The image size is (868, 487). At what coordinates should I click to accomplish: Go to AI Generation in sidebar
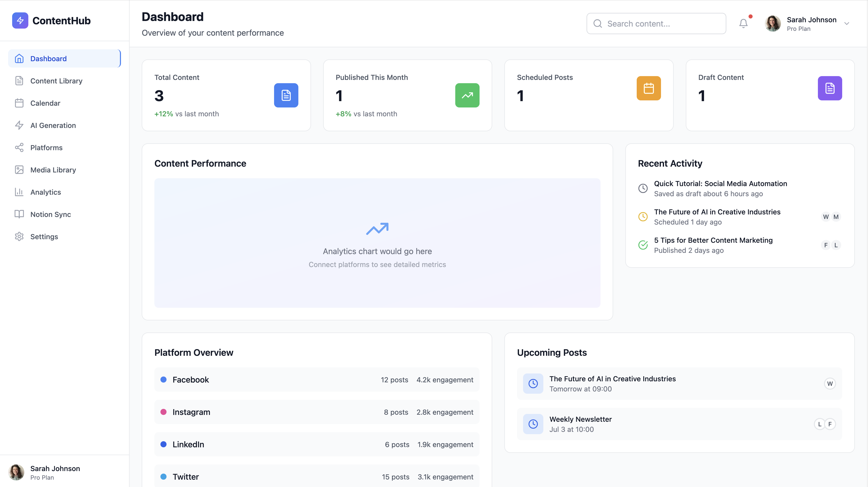(x=53, y=125)
